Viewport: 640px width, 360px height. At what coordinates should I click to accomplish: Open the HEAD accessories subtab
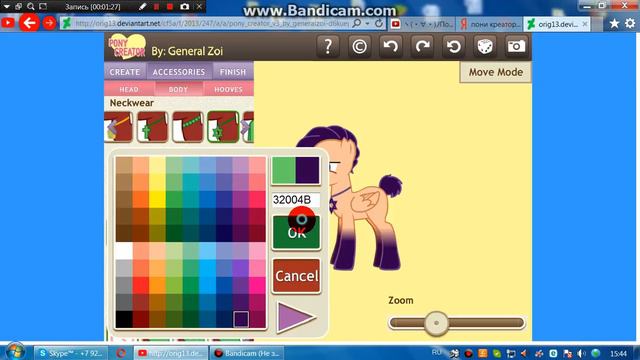[x=129, y=89]
